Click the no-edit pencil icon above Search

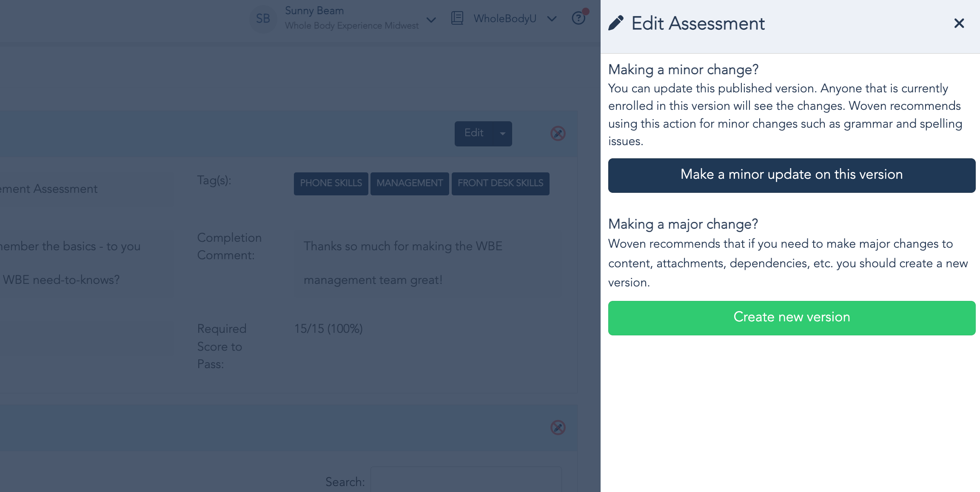(558, 427)
